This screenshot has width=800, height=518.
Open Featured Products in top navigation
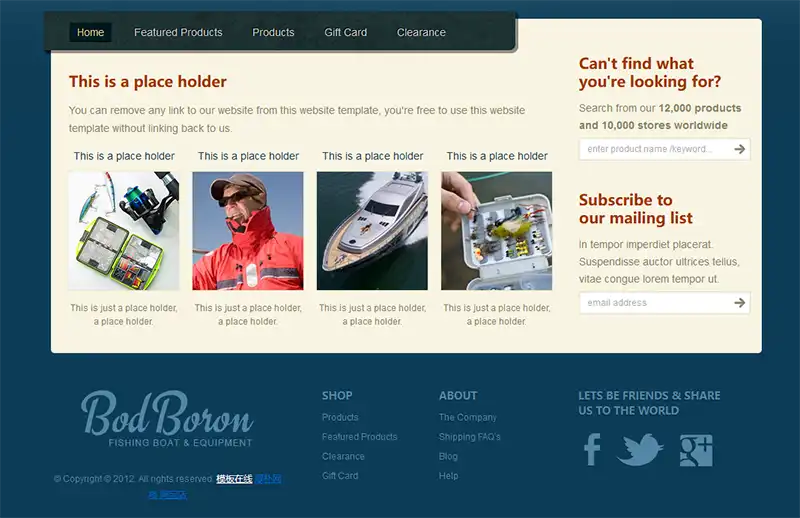178,32
